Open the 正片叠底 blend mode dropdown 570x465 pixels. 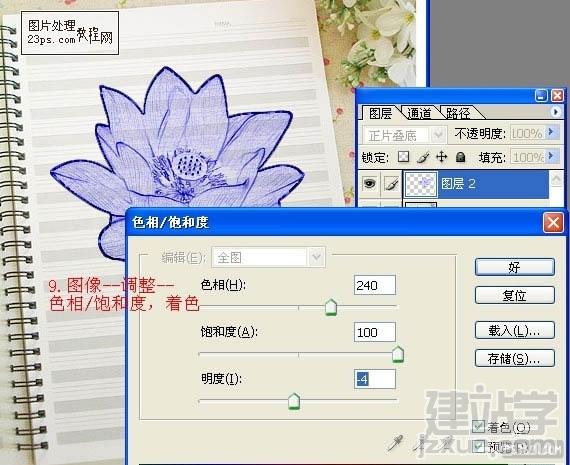(405, 135)
